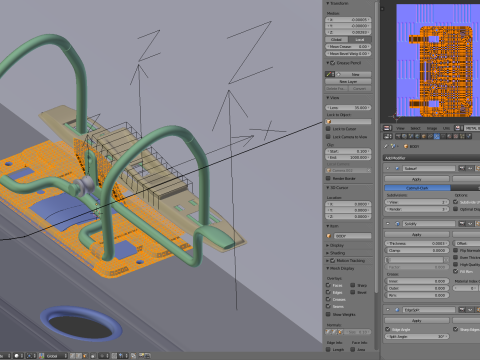Click the OpenGL render image icon
The width and height of the screenshot is (480, 360).
click(x=141, y=356)
